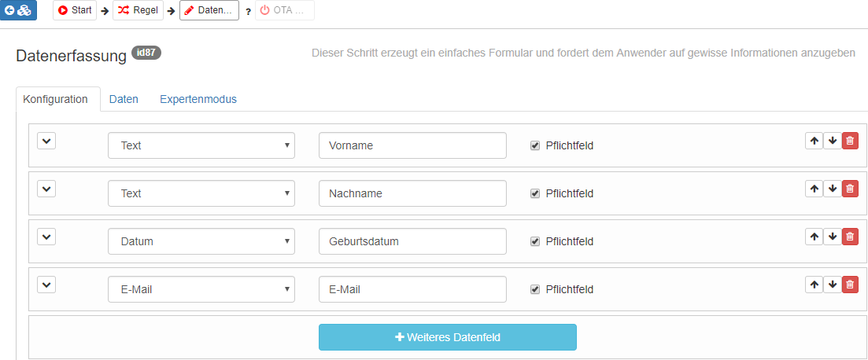Screen dimensions: 868x360
Task: Toggle Pflichtfeld checkbox for Geburtsdatum
Action: point(535,241)
